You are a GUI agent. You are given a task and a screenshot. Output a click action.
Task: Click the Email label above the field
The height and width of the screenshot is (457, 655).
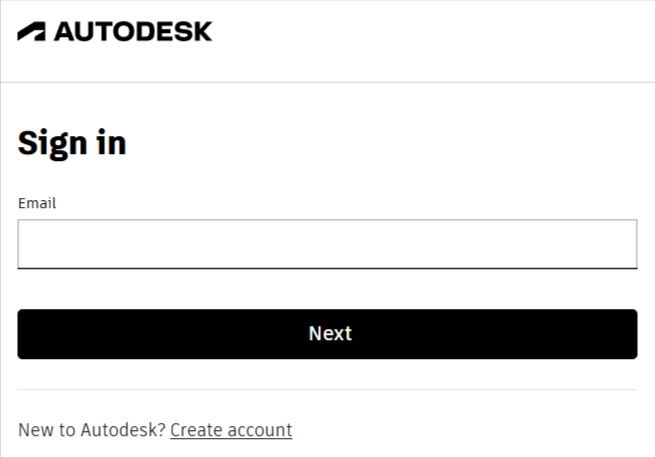37,203
